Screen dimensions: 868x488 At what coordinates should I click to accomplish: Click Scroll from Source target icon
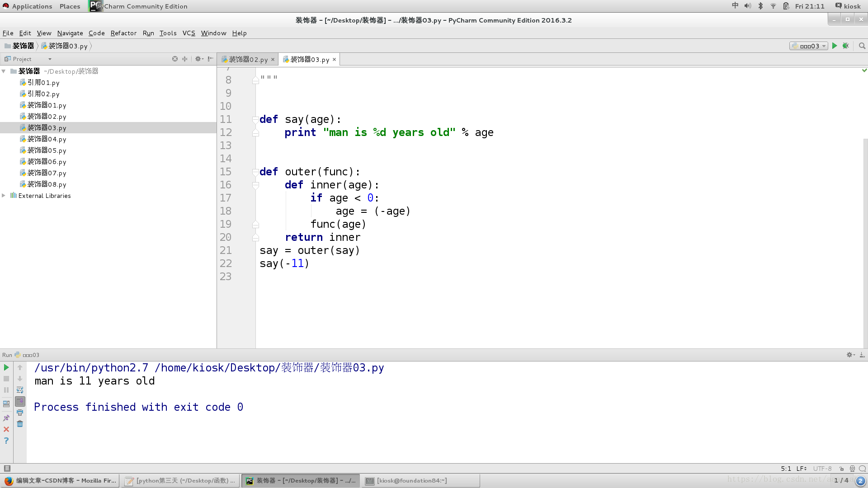[x=175, y=59]
